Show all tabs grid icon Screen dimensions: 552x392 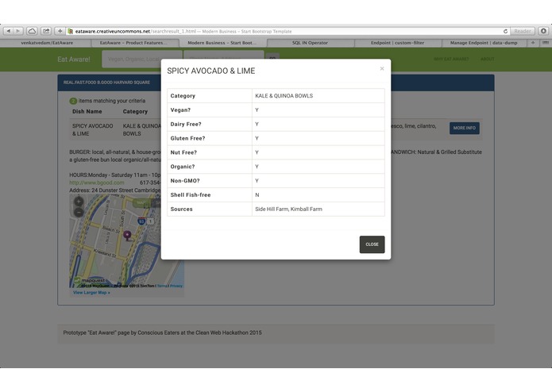tap(546, 43)
